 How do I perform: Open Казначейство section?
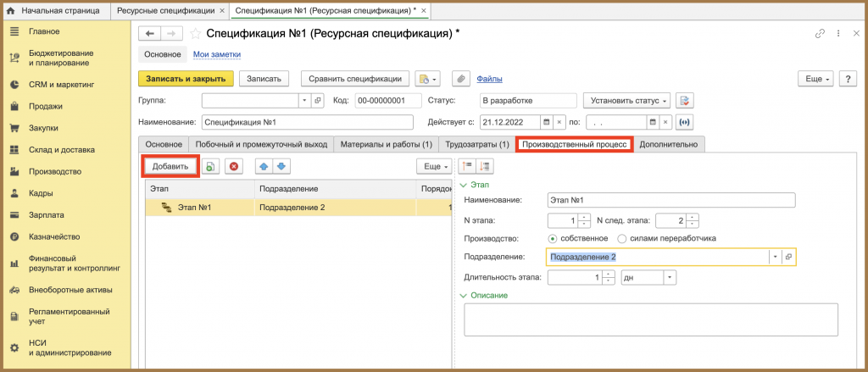pyautogui.click(x=54, y=237)
